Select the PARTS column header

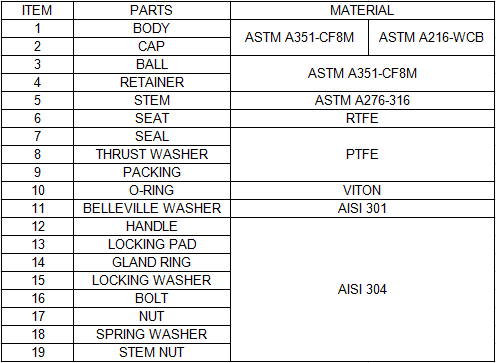pos(152,10)
